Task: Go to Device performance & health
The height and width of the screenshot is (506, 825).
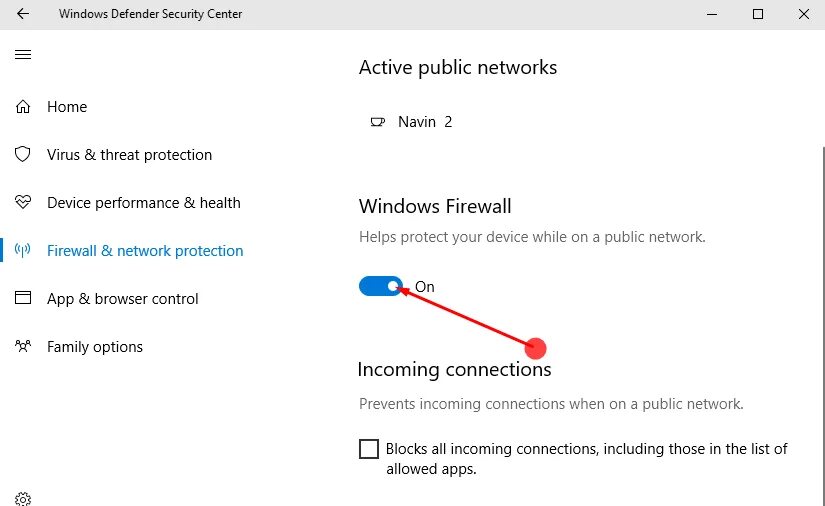Action: pyautogui.click(x=143, y=203)
